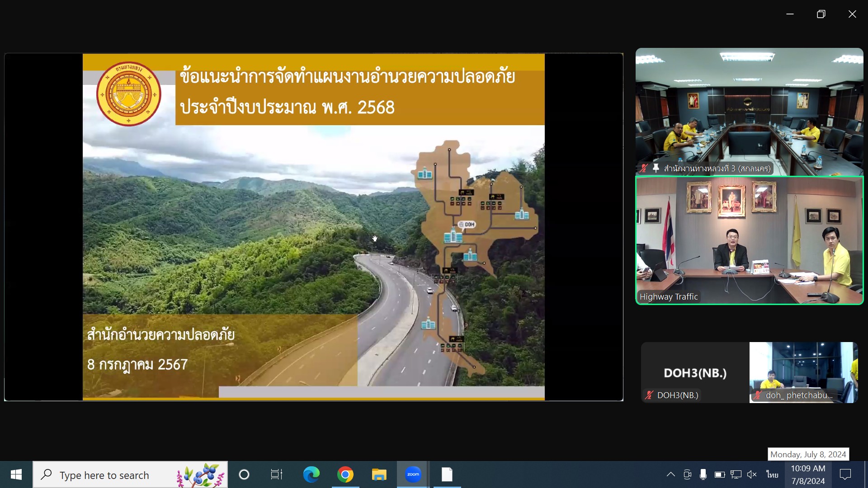Open Google Chrome from the taskbar

345,474
